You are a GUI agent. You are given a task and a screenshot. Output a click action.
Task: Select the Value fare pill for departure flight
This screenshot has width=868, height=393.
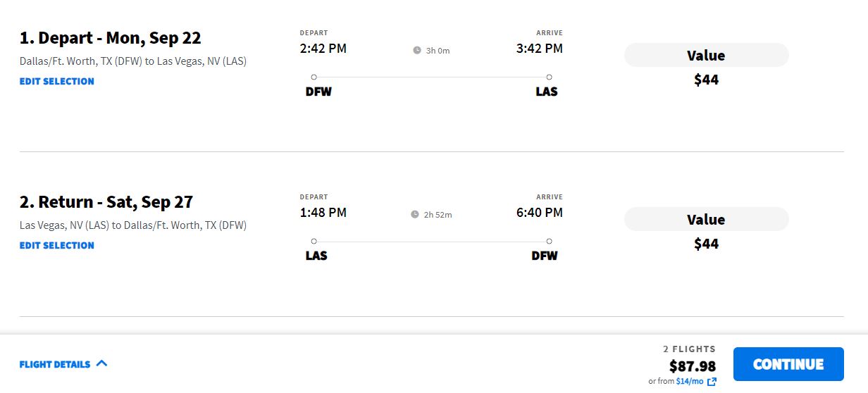tap(706, 55)
